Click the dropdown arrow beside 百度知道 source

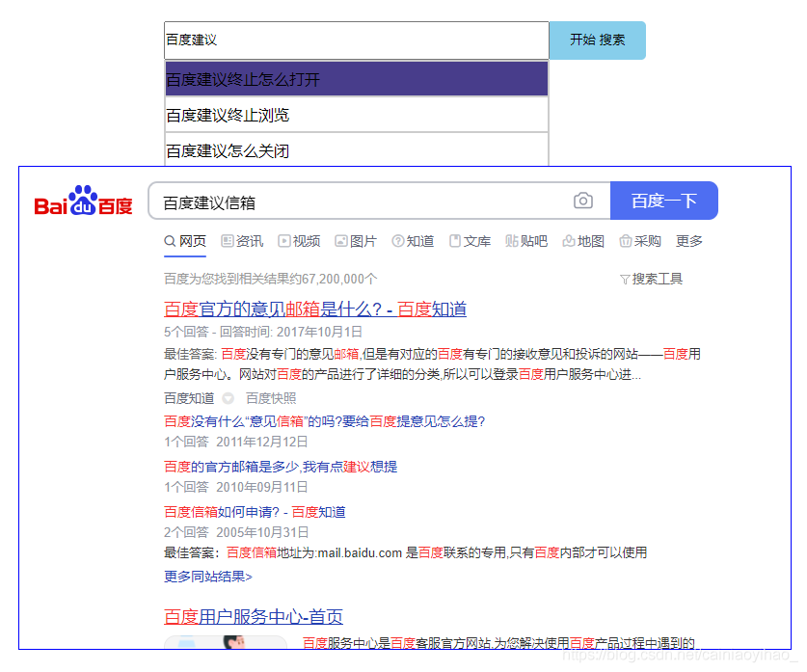(x=228, y=398)
